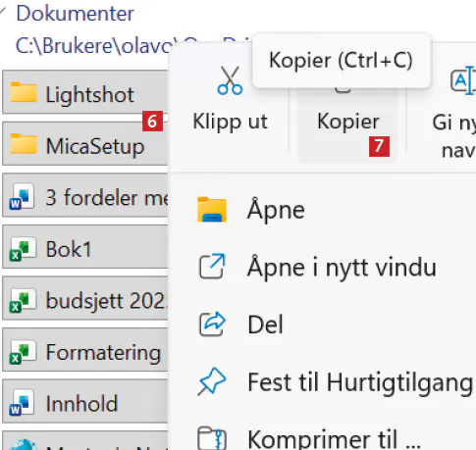The image size is (476, 450).
Task: Select the MicaSetup folder
Action: point(85,144)
